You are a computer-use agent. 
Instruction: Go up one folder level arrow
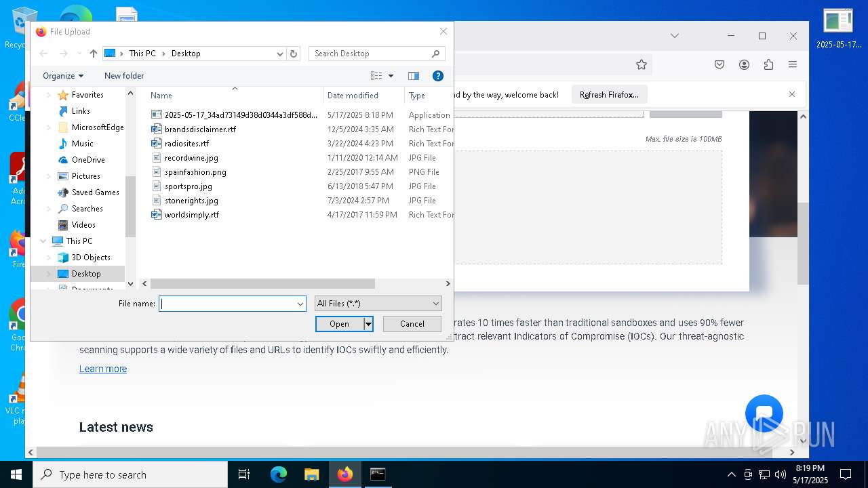(94, 54)
